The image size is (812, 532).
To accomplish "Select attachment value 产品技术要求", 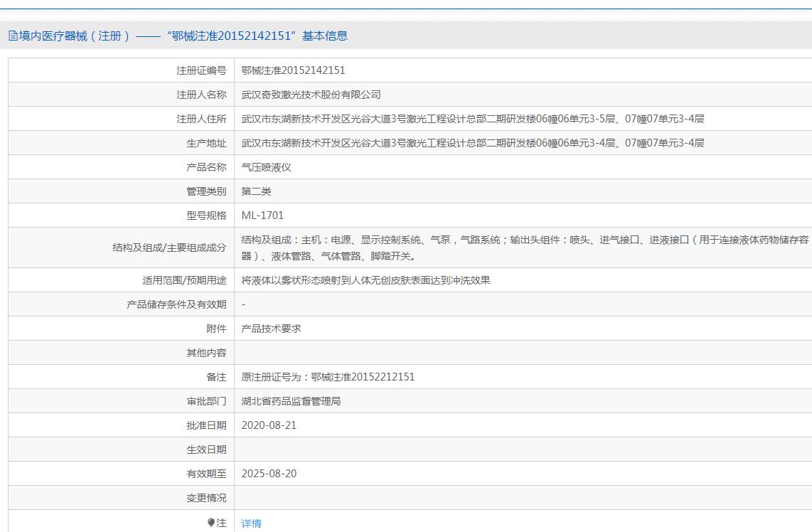I will [272, 329].
